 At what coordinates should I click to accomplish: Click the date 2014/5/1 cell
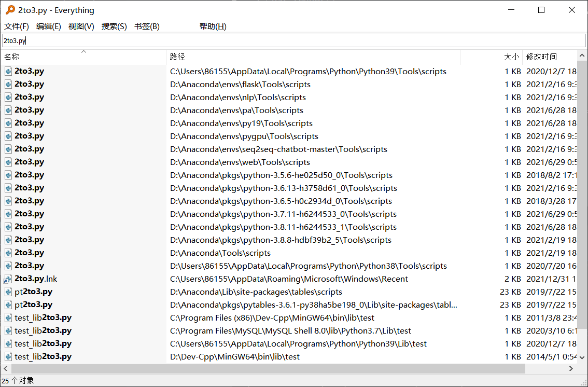551,357
